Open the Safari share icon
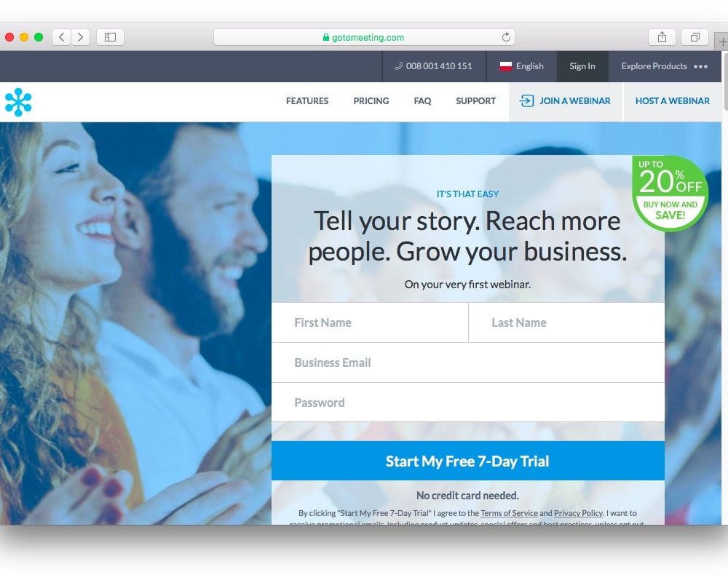The height and width of the screenshot is (583, 728). [662, 37]
